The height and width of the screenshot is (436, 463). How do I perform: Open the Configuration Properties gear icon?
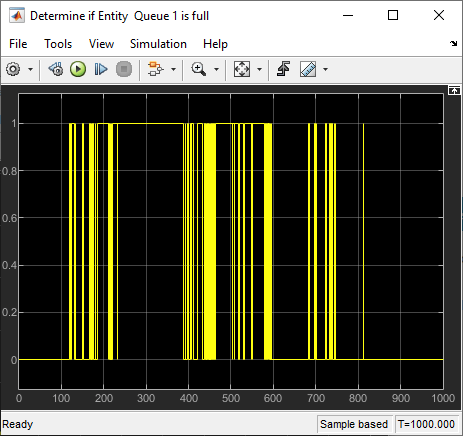[13, 69]
